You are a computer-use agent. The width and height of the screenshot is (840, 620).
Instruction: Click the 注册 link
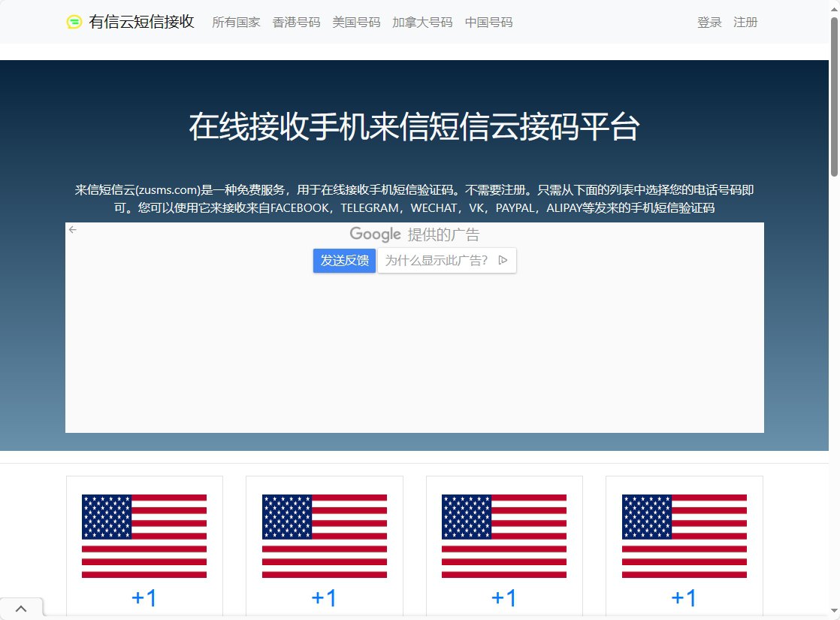(745, 23)
